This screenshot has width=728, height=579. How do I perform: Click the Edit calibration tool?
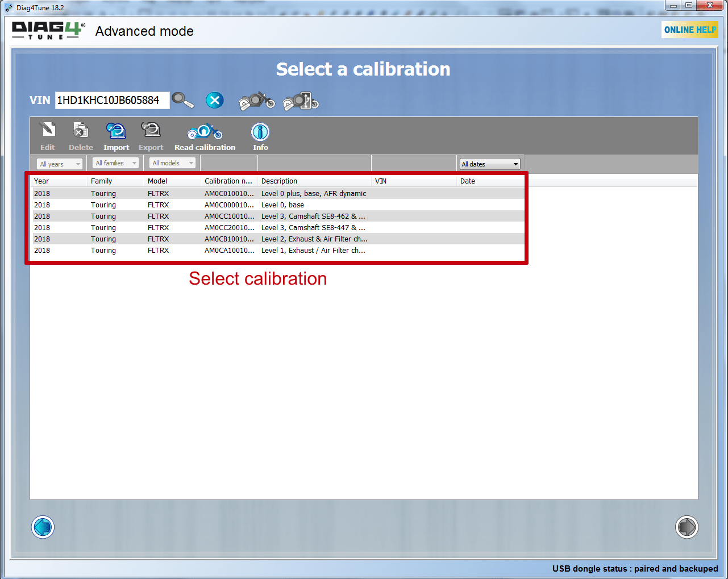(x=48, y=136)
